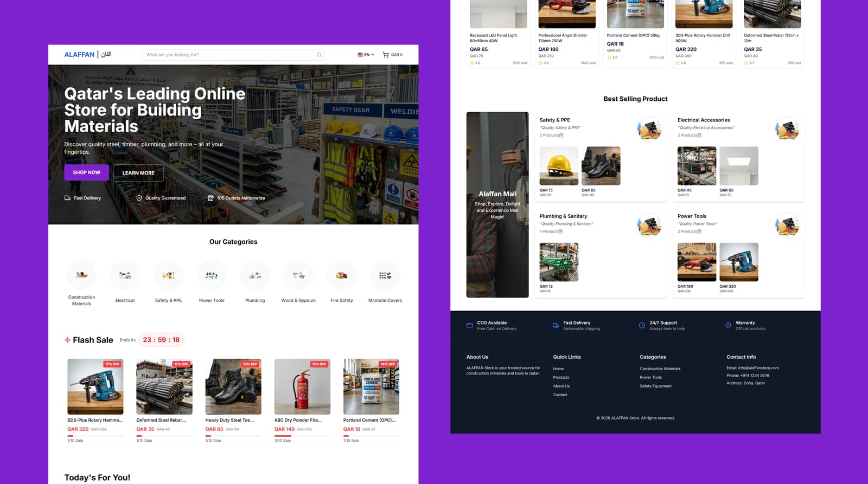Select the Safety & PPE category icon

click(x=168, y=275)
